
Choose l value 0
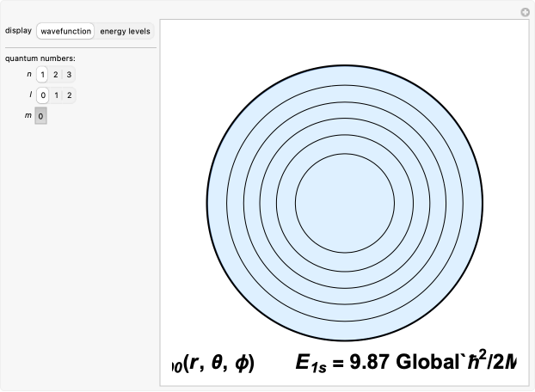click(x=43, y=95)
